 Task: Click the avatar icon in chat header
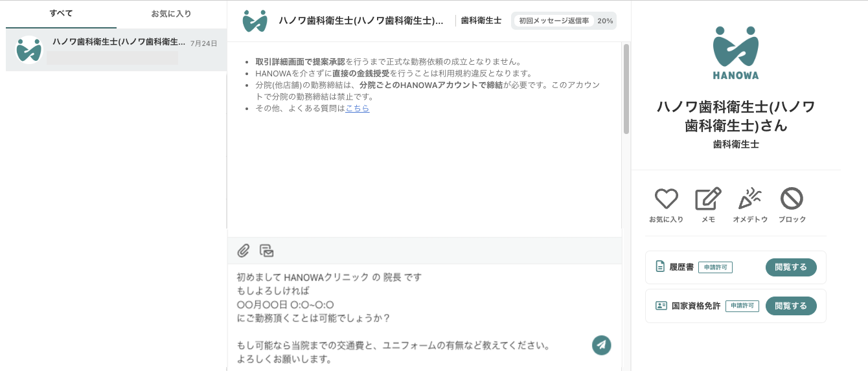coord(255,21)
